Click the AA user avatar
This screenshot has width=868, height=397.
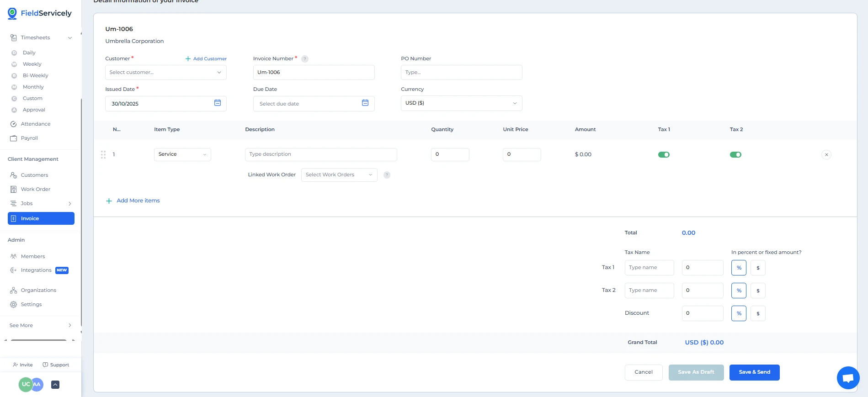coord(38,384)
